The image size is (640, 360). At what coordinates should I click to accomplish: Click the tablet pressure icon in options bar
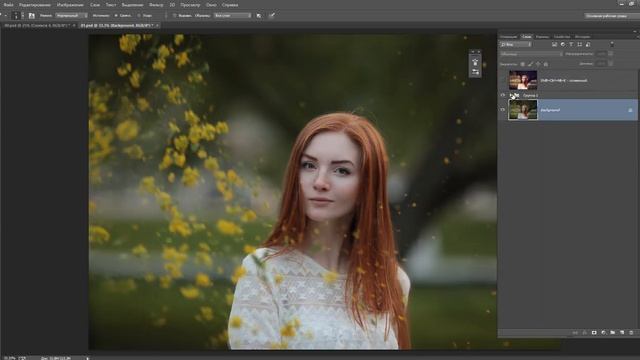(272, 16)
